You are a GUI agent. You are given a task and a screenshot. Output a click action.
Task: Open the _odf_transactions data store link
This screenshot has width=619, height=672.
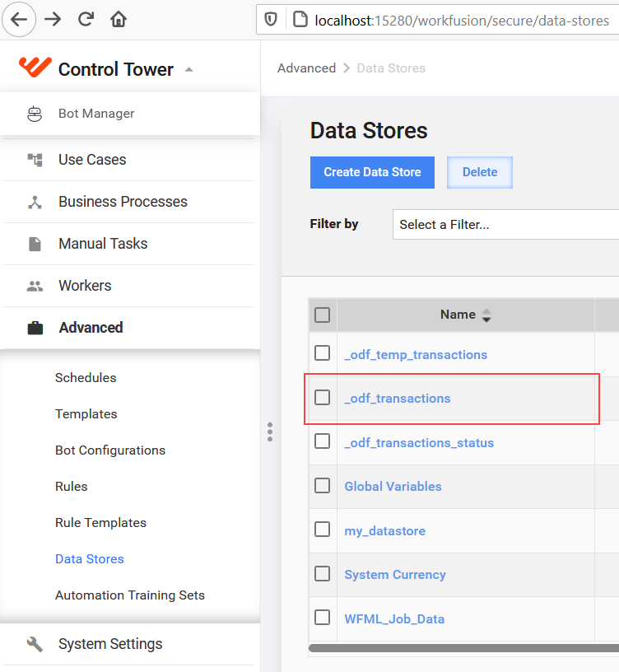pos(398,399)
